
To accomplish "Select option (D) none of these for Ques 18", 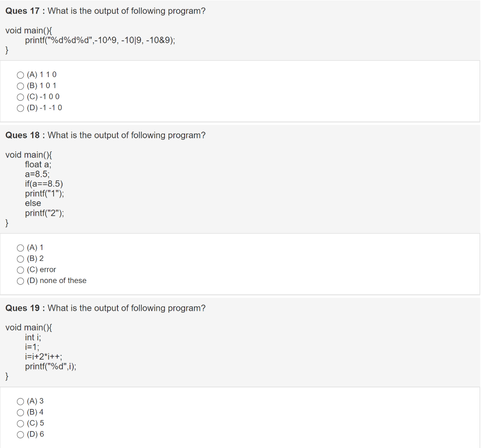I will pyautogui.click(x=21, y=281).
